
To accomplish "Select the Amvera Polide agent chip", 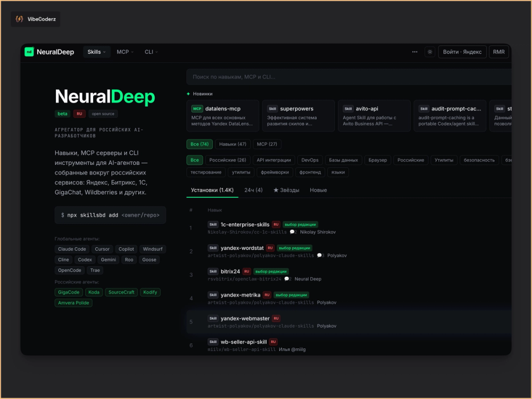I will point(73,303).
